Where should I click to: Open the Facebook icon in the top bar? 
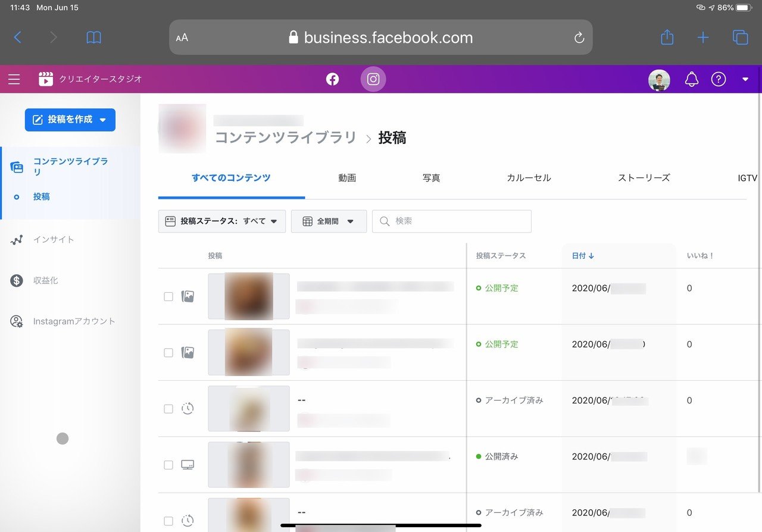pyautogui.click(x=332, y=79)
